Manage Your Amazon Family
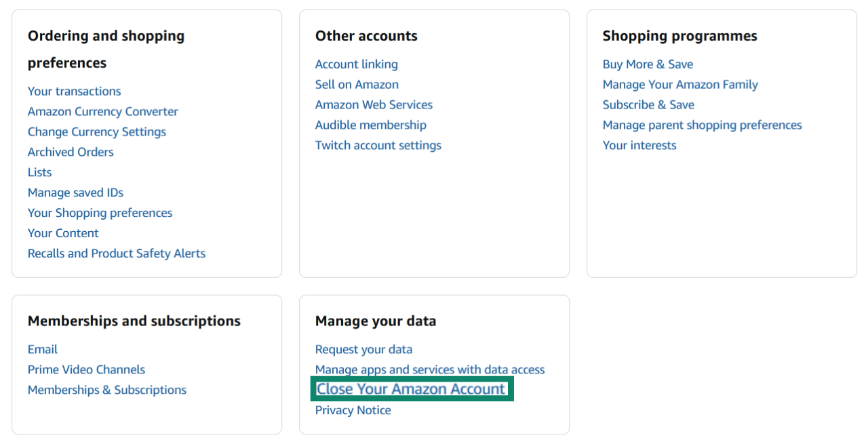 680,84
